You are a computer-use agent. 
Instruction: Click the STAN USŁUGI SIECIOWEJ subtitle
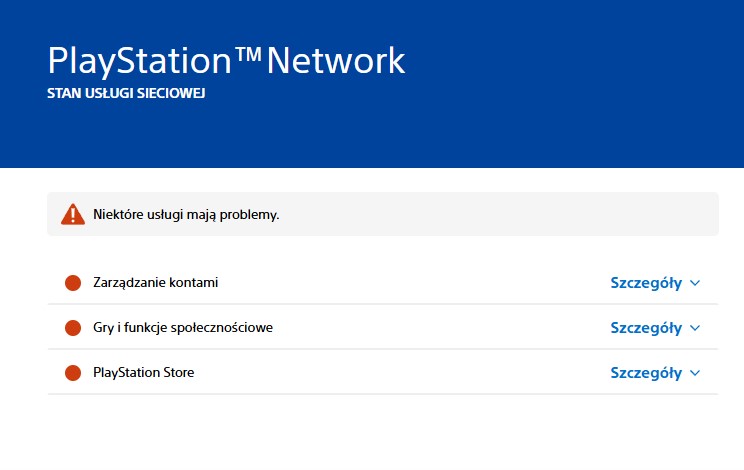[126, 94]
